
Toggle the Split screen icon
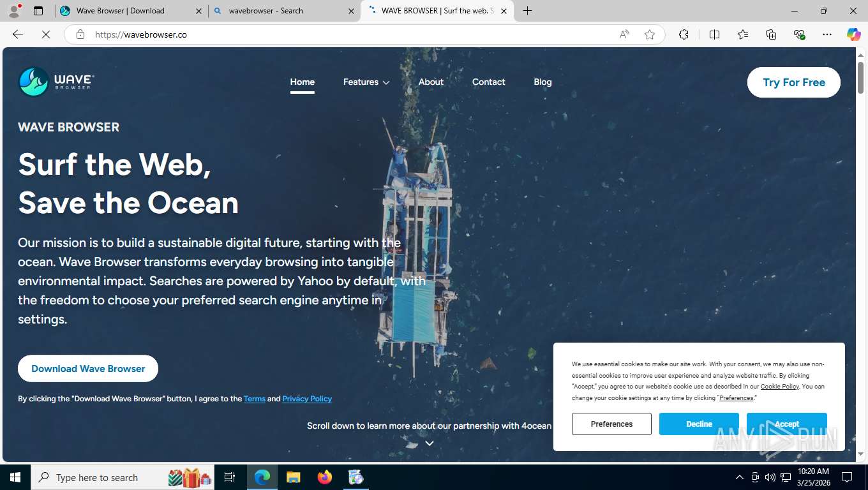[x=715, y=34]
